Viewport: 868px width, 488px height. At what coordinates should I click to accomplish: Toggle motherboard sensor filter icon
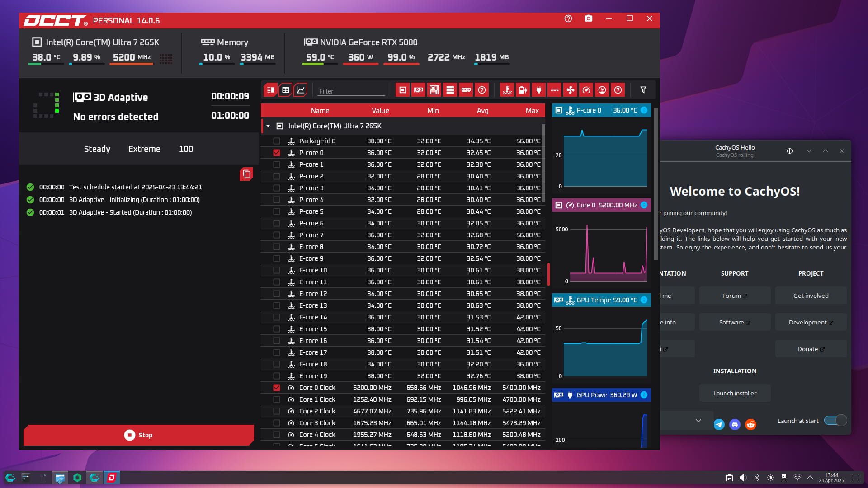coord(434,90)
